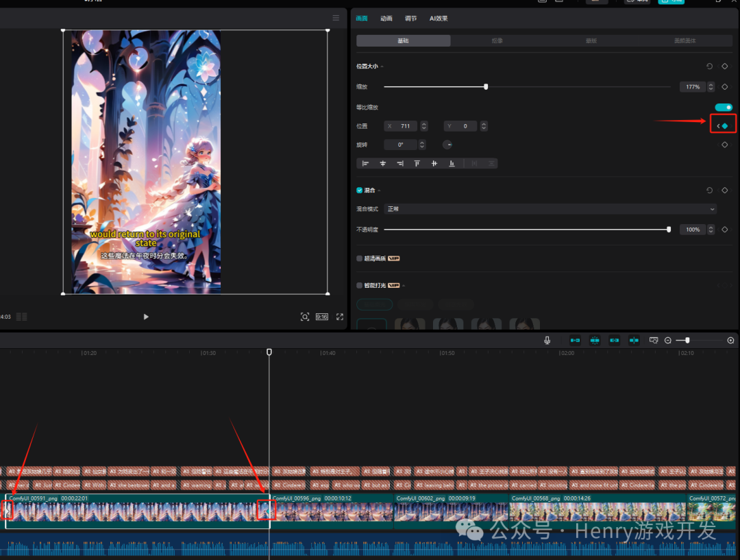
Task: Click the Y position field showing 0
Action: pos(460,126)
